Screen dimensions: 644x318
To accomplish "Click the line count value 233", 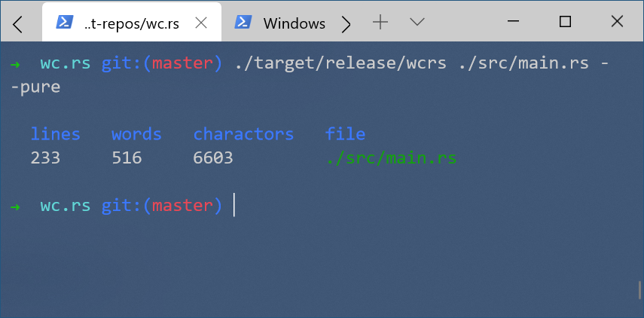I will (46, 158).
